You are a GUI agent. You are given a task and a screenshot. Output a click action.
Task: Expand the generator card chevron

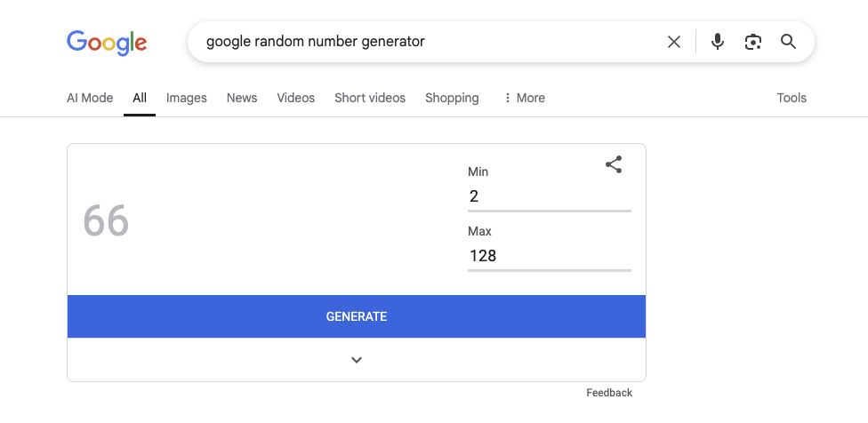[x=357, y=360]
